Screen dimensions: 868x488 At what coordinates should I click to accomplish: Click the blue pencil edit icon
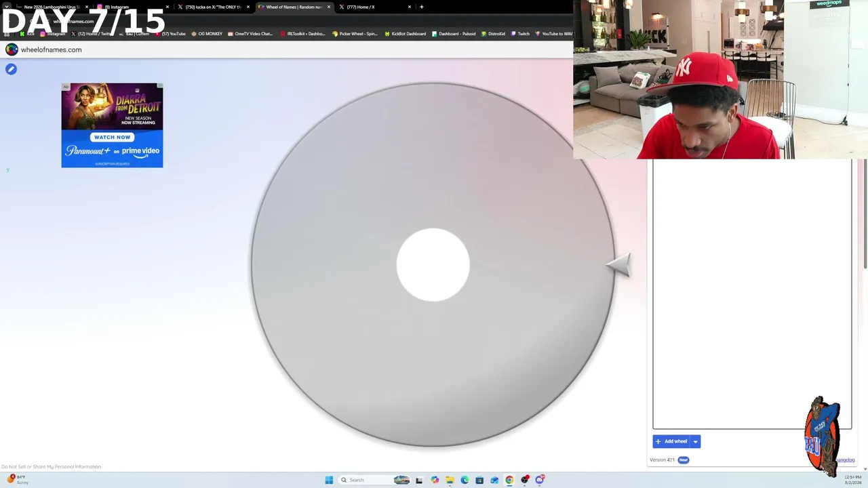click(x=11, y=69)
